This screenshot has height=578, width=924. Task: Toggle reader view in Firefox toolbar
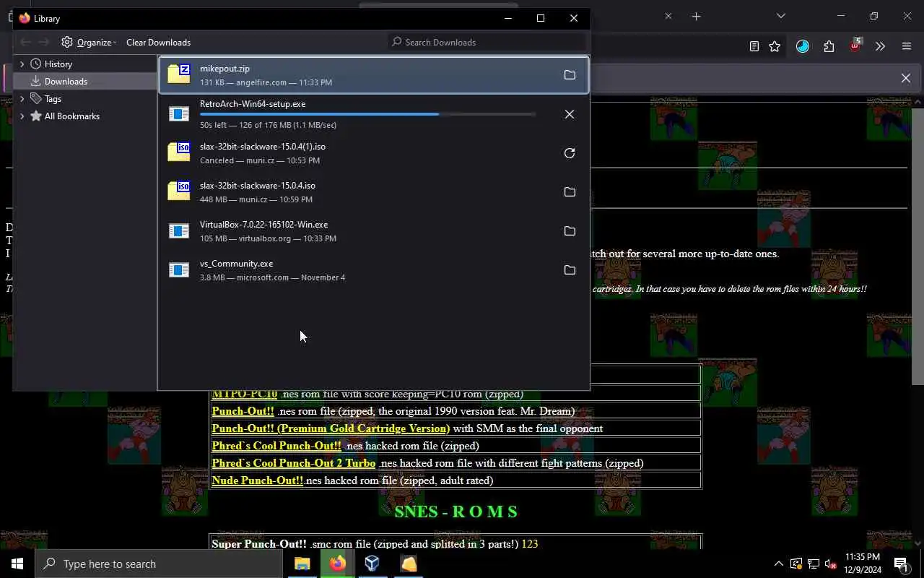click(754, 46)
